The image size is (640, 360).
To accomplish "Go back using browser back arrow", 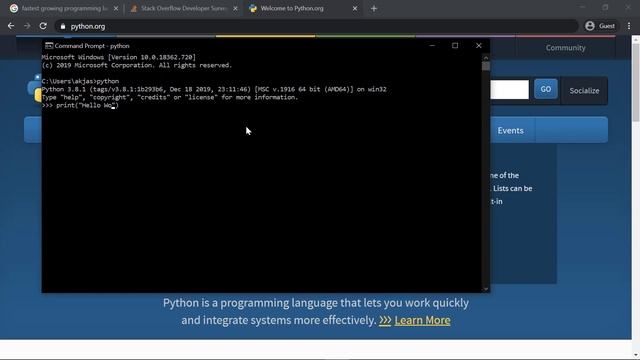I will click(11, 26).
